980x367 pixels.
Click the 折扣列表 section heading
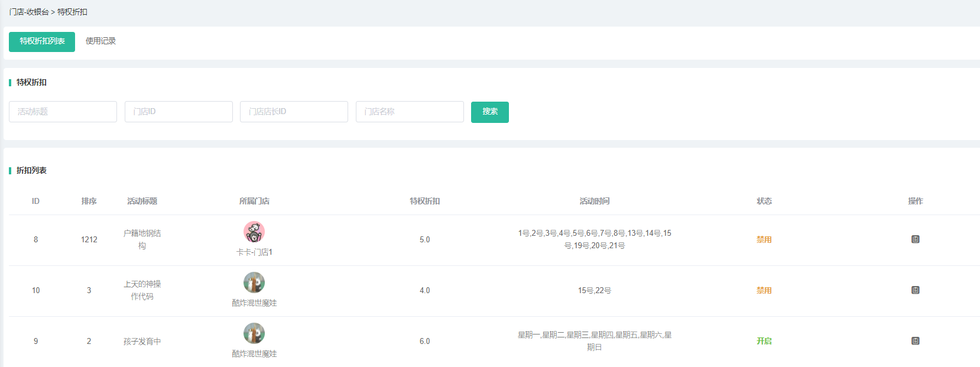tap(31, 170)
